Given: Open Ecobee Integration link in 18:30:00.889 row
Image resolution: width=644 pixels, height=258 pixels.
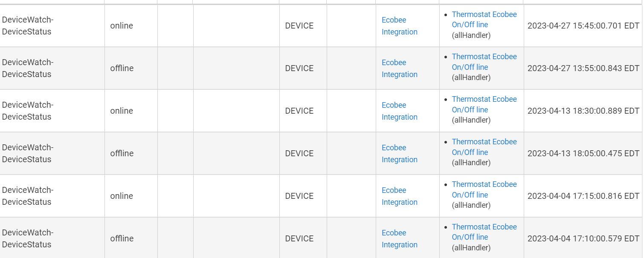Looking at the screenshot, I should click(399, 111).
